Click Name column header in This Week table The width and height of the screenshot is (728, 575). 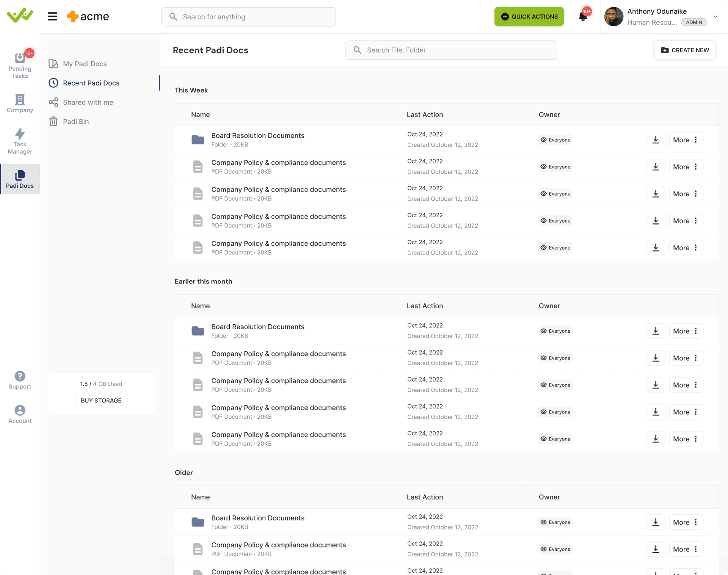pos(201,115)
